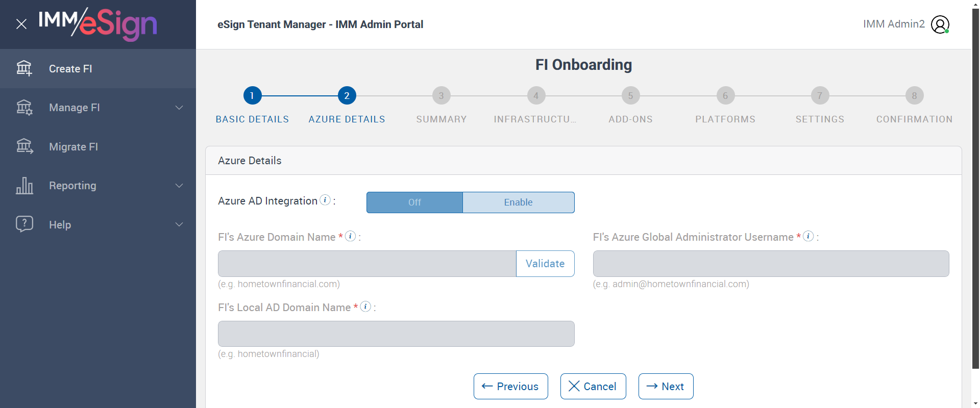This screenshot has width=980, height=408.
Task: Select step 3 Summary in stepper
Action: [441, 95]
